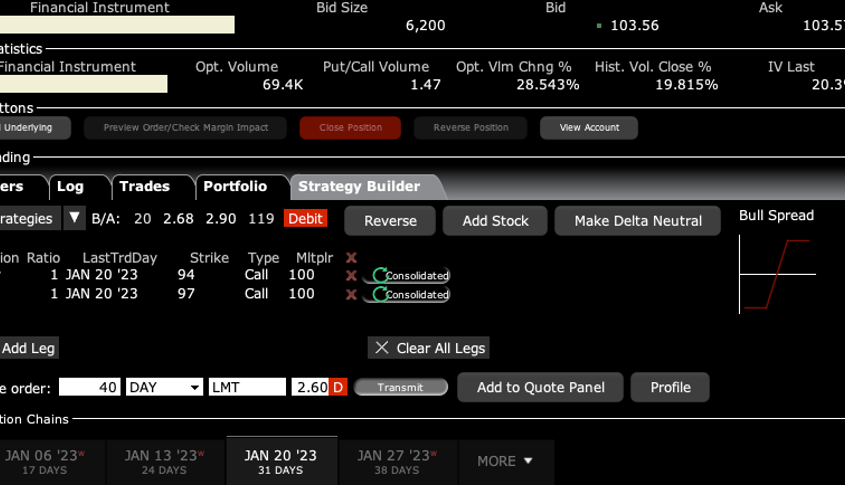Switch to the Log tab
This screenshot has width=845, height=486.
[x=71, y=186]
